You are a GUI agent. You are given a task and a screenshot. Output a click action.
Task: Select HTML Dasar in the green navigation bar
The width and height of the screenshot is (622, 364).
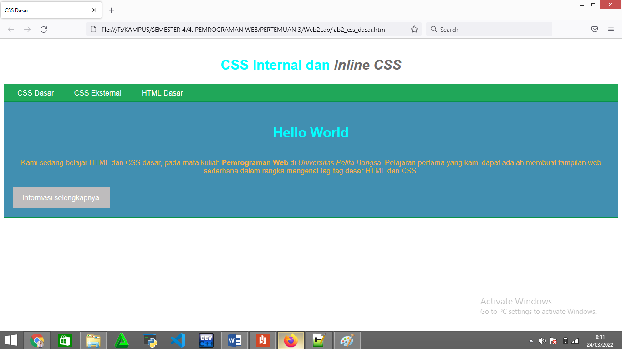[162, 93]
